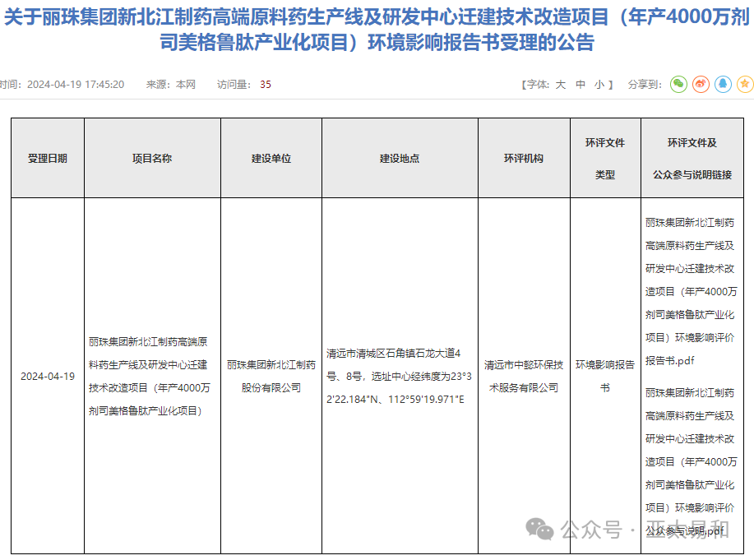
Task: Set the font size to small (小)
Action: point(599,85)
